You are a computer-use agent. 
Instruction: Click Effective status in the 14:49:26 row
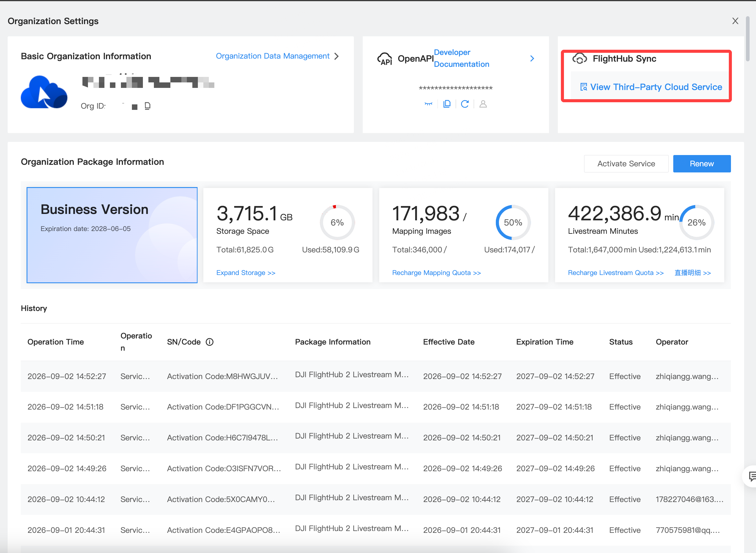[x=625, y=469]
